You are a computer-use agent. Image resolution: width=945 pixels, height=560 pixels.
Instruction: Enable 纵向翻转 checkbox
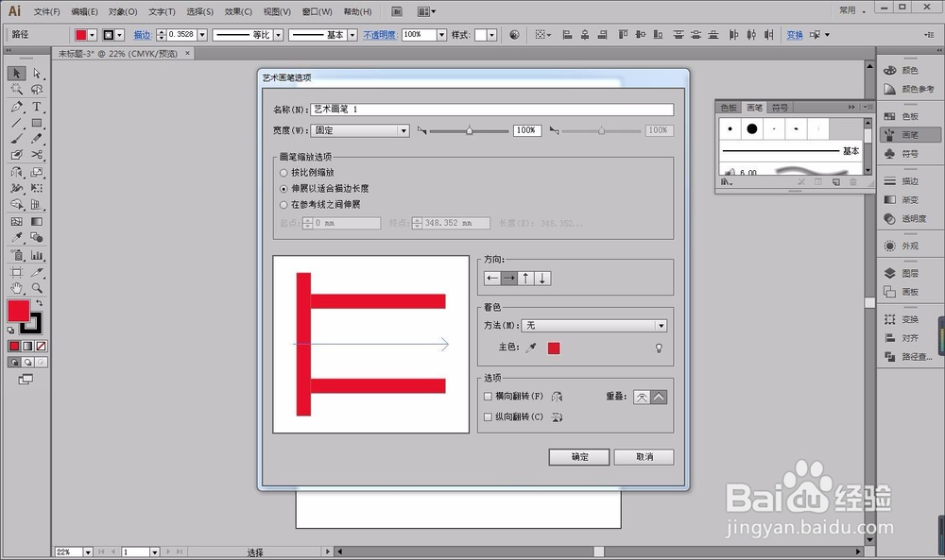tap(489, 416)
